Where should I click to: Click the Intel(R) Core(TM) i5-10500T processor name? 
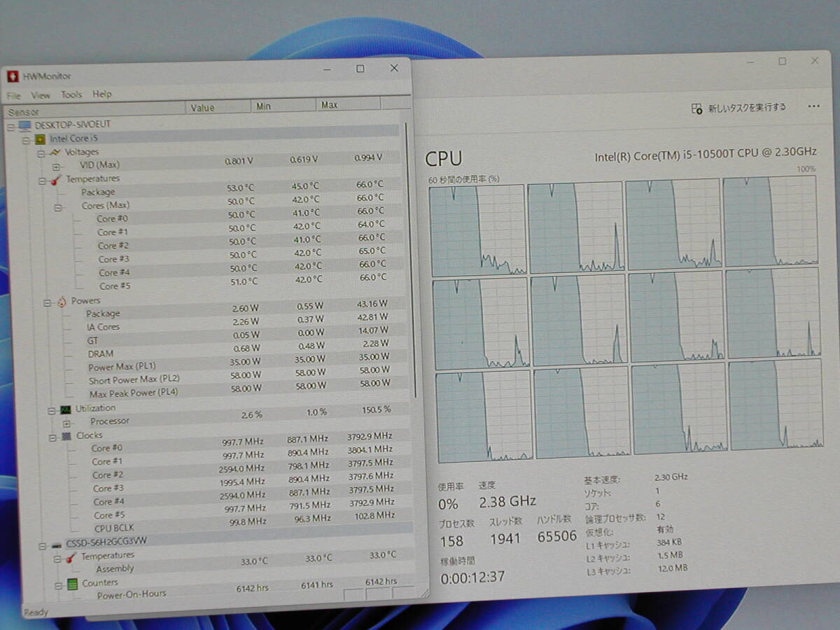tap(706, 153)
